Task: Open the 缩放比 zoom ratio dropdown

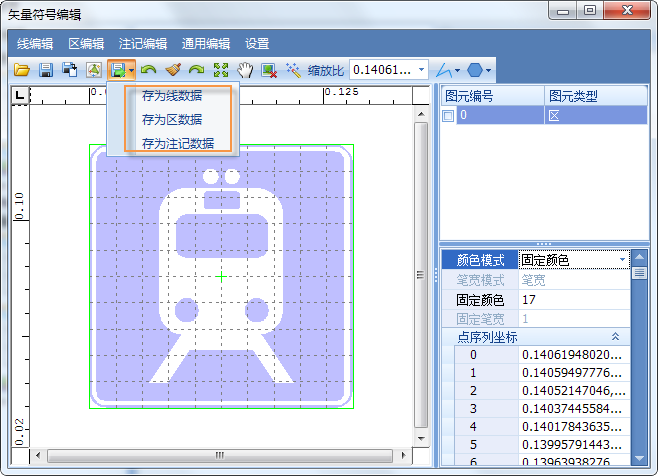Action: coord(422,70)
